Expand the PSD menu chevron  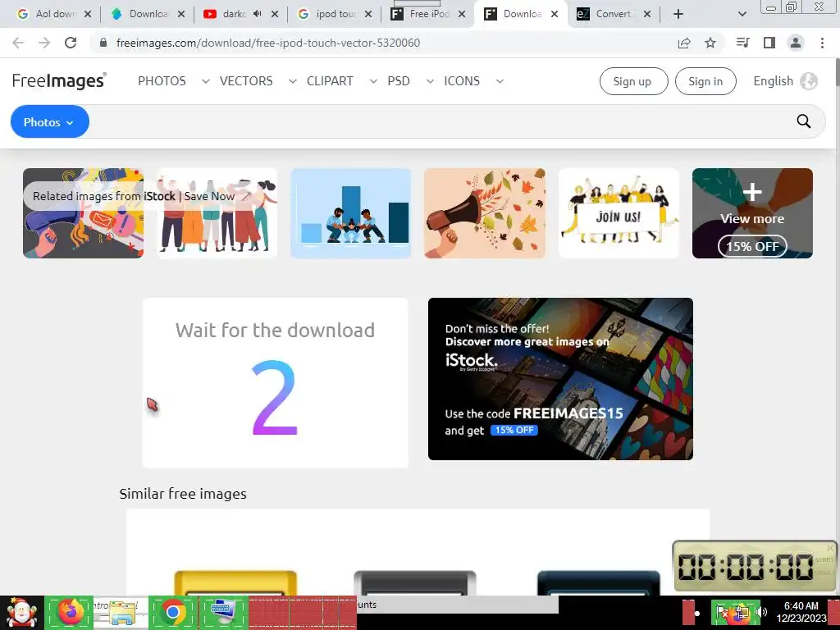pos(430,81)
